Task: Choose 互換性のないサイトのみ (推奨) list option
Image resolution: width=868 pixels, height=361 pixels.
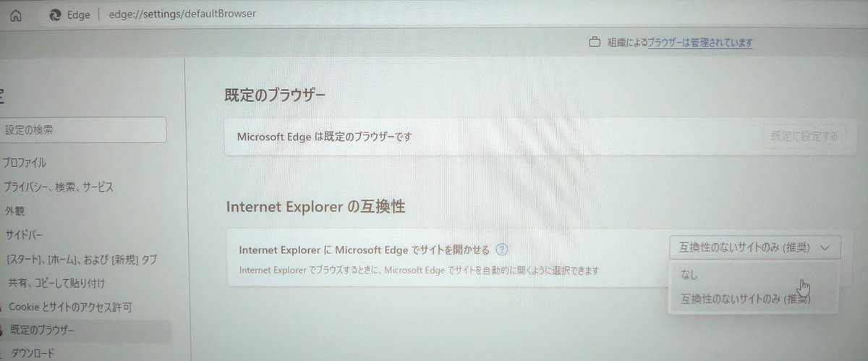Action: 755,299
